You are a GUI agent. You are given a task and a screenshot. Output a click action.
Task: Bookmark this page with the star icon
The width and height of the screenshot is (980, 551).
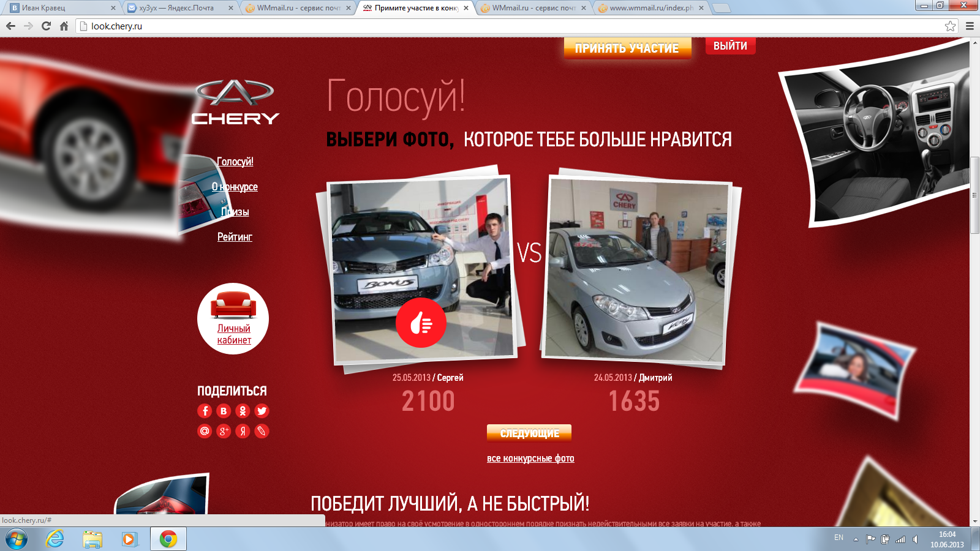tap(950, 26)
